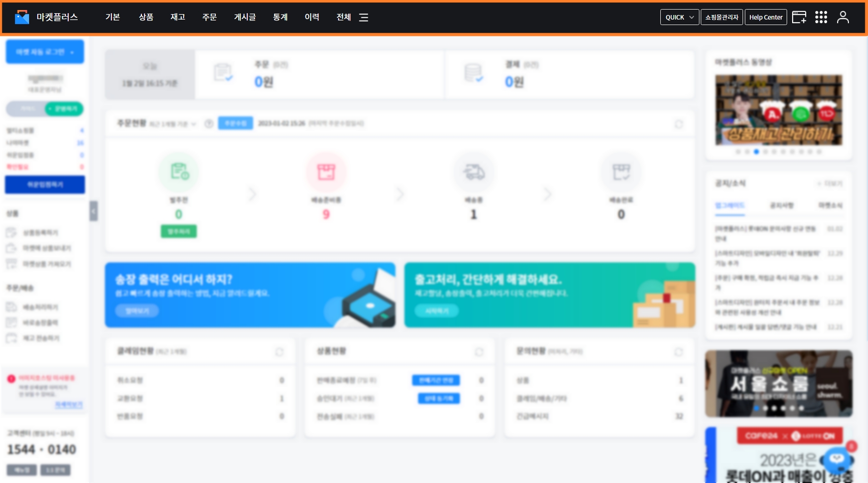This screenshot has height=483, width=868.
Task: Open the 게시글 menu
Action: pyautogui.click(x=245, y=17)
